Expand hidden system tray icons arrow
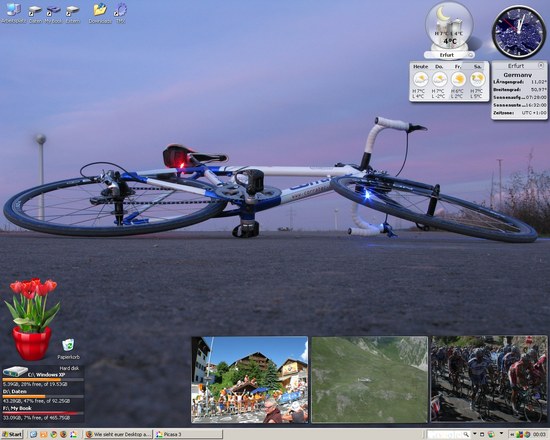This screenshot has height=440, width=550. (512, 434)
